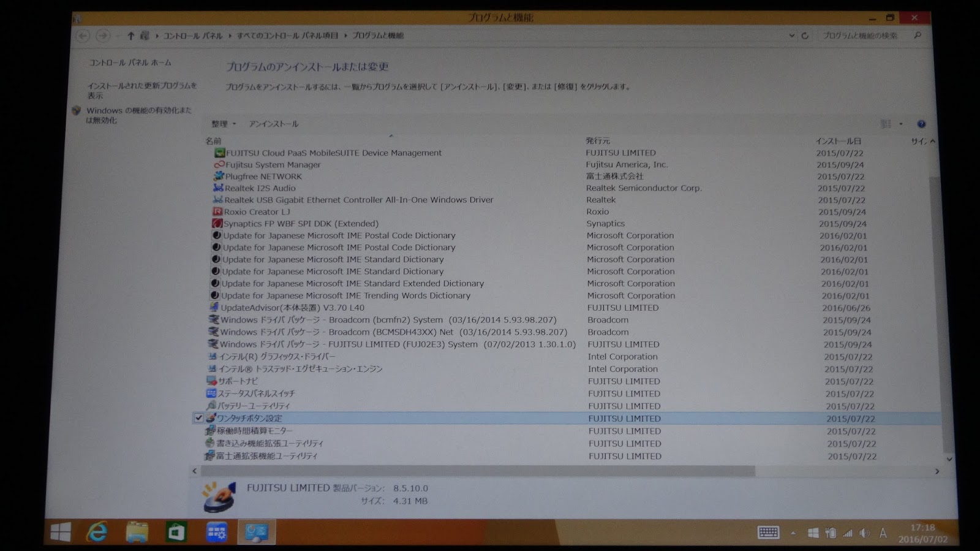980x551 pixels.
Task: Click the アンインストール toolbar button
Action: 273,124
